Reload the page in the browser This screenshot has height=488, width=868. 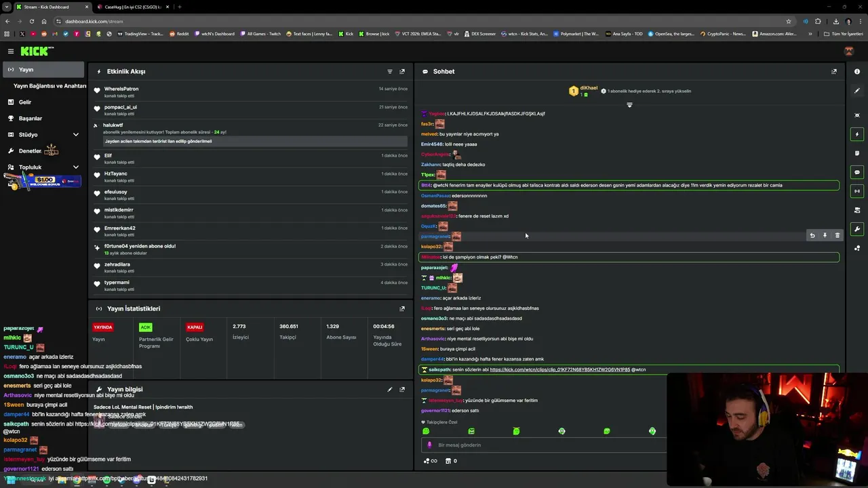(32, 21)
